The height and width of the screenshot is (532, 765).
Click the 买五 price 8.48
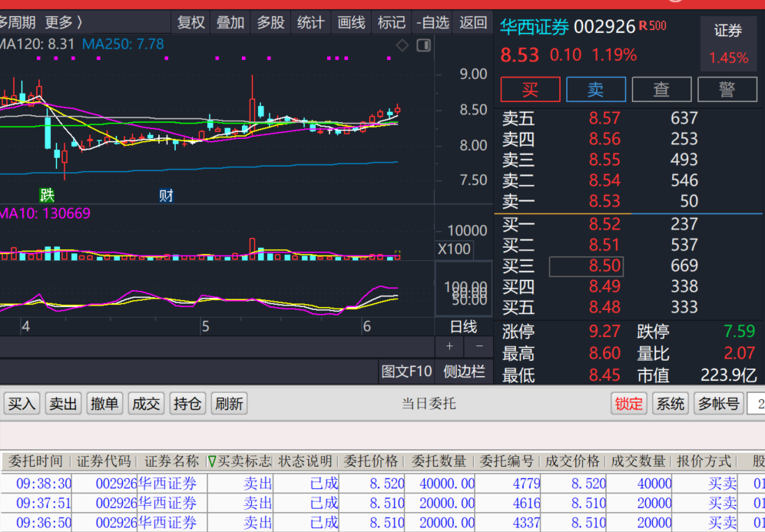[604, 307]
